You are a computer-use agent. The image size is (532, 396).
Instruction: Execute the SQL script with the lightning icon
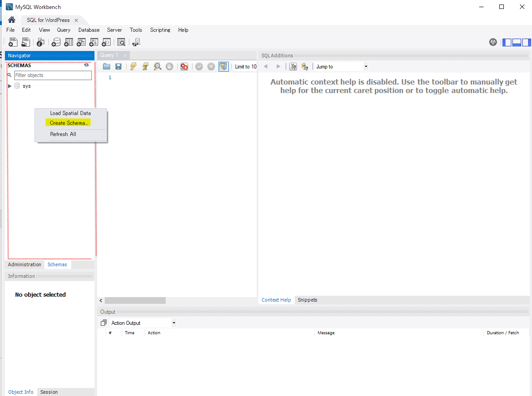point(133,66)
